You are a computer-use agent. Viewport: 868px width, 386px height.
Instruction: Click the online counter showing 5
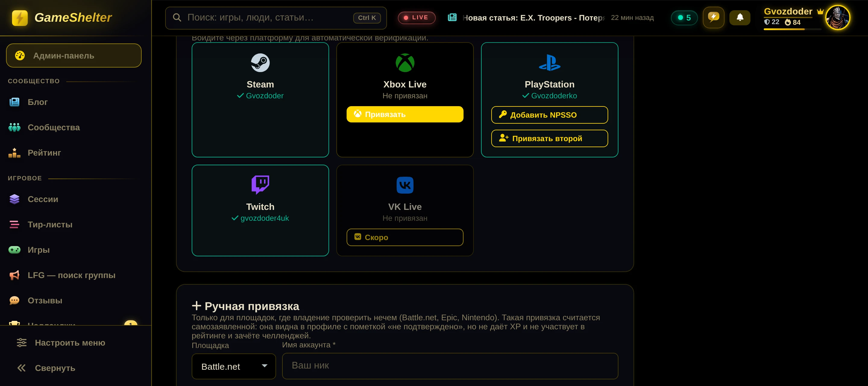pos(684,17)
